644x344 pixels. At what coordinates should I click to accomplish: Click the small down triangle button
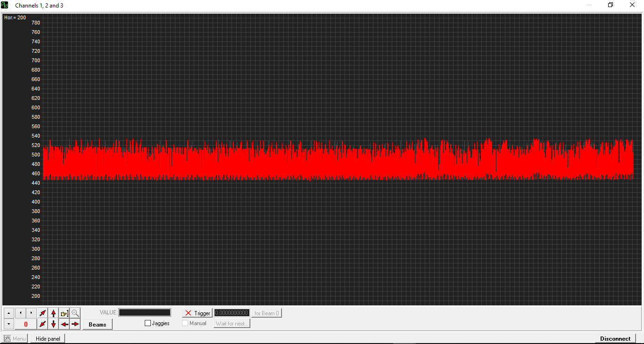coord(9,324)
